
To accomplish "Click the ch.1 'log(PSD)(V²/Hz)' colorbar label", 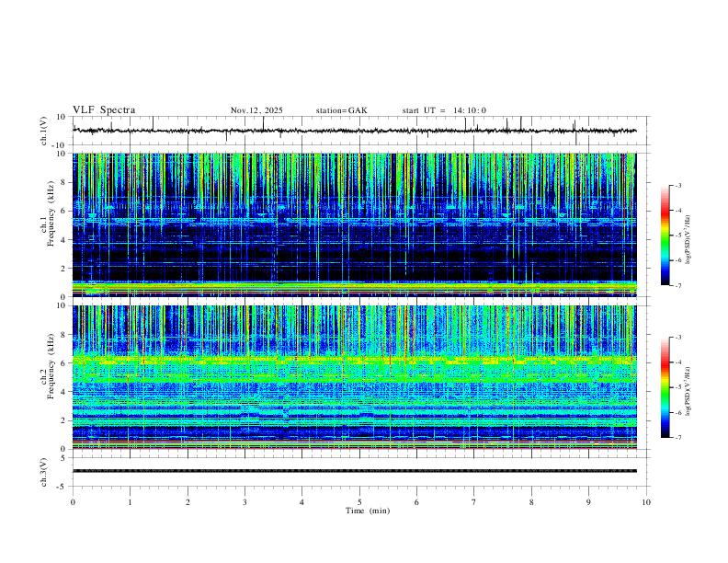I will (x=688, y=240).
